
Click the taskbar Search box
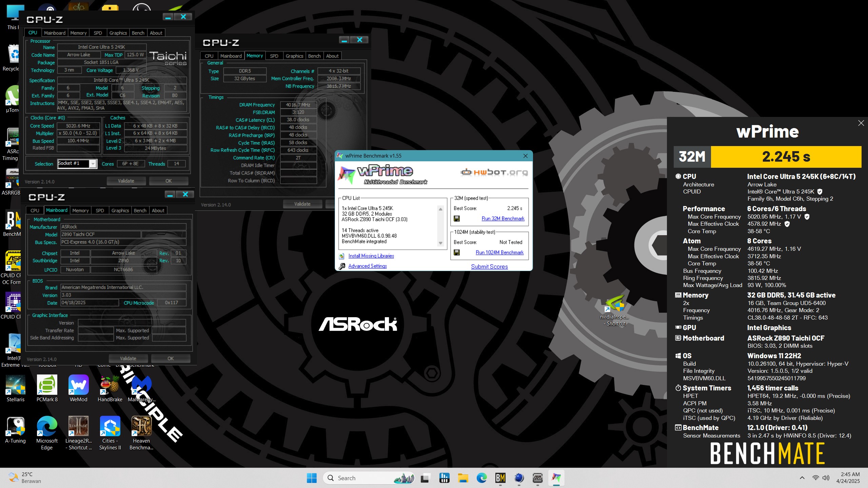coord(369,478)
